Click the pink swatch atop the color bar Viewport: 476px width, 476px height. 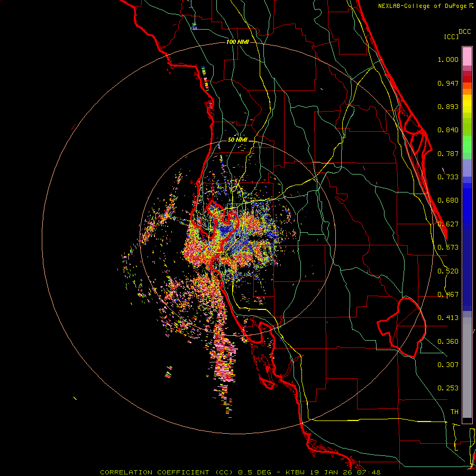(467, 56)
